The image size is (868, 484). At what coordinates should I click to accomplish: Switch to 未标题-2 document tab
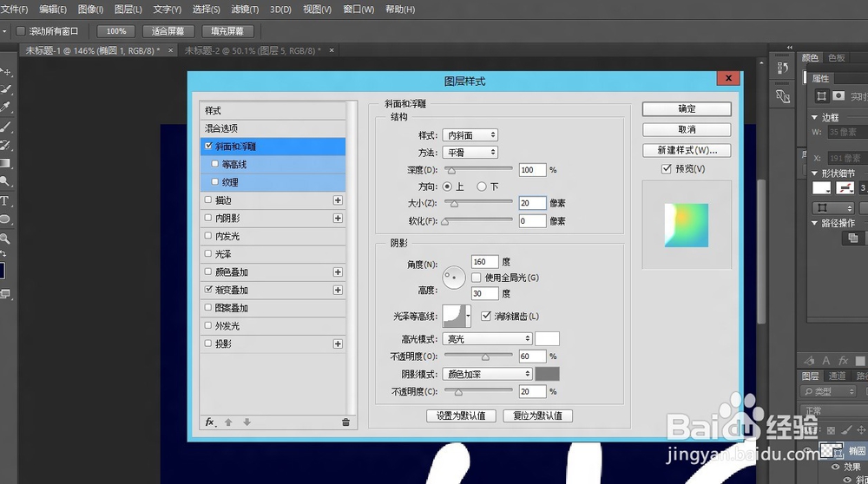tap(253, 50)
